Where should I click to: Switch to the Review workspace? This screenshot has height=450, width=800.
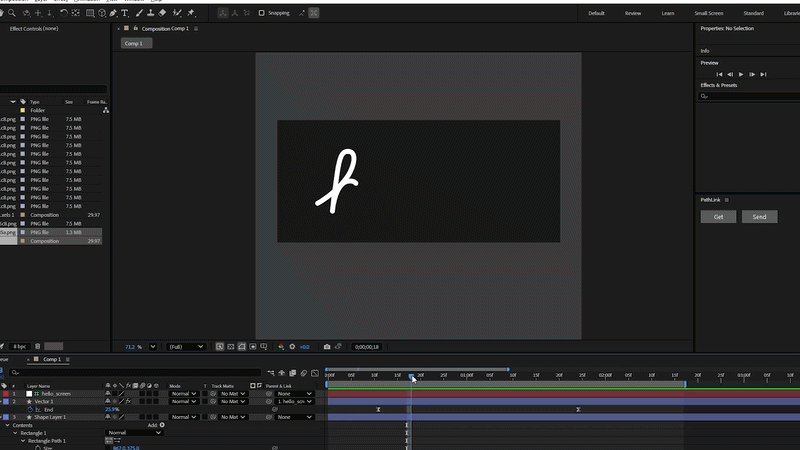(633, 13)
